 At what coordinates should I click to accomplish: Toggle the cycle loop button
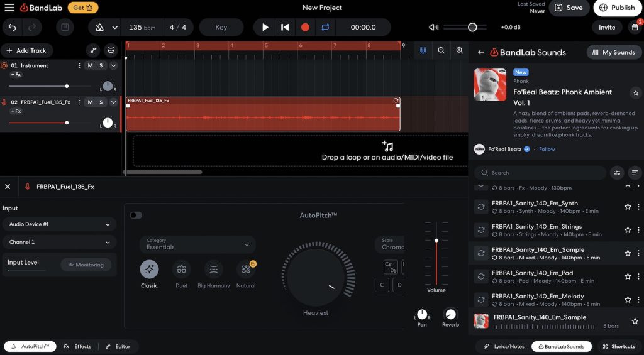[x=325, y=28]
